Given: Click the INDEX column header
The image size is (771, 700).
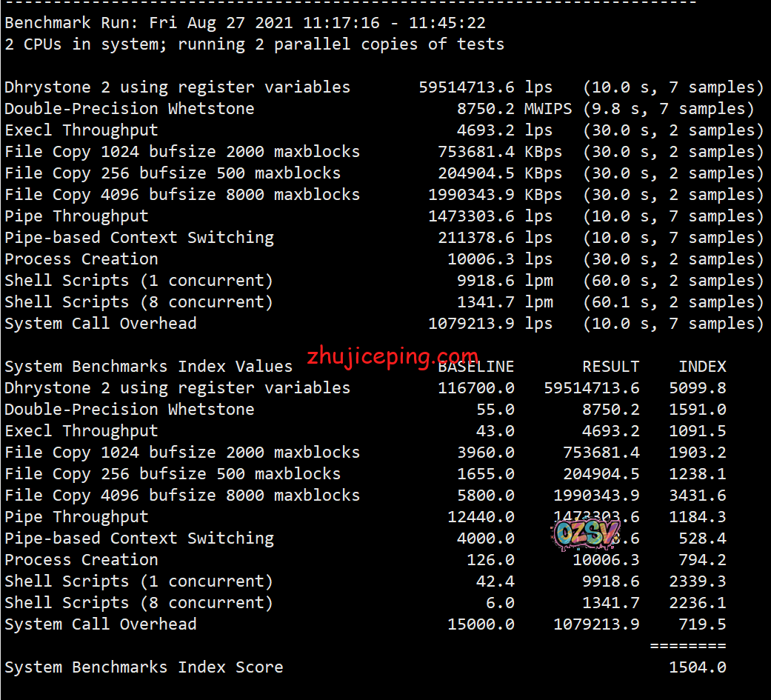Looking at the screenshot, I should click(x=702, y=367).
